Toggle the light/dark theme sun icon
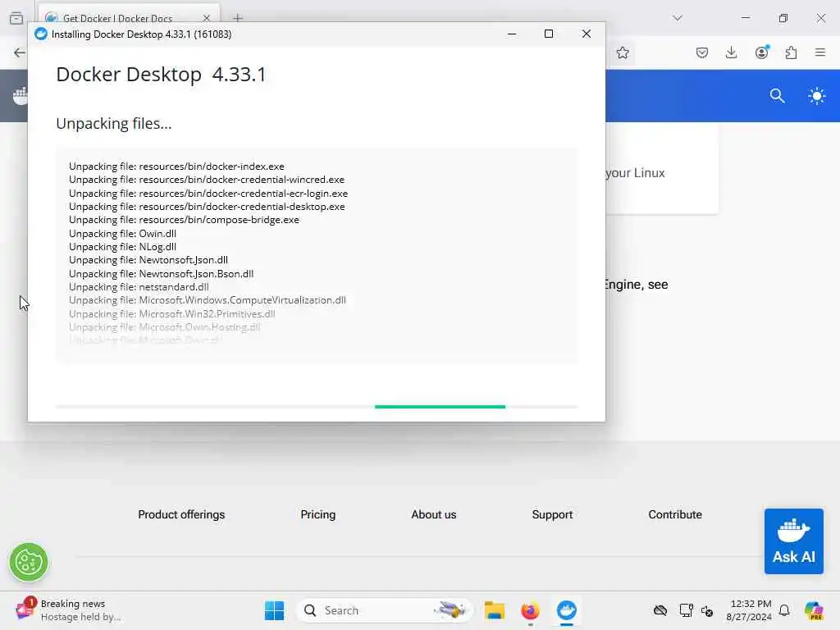Screen dimensions: 840x630 tap(816, 96)
